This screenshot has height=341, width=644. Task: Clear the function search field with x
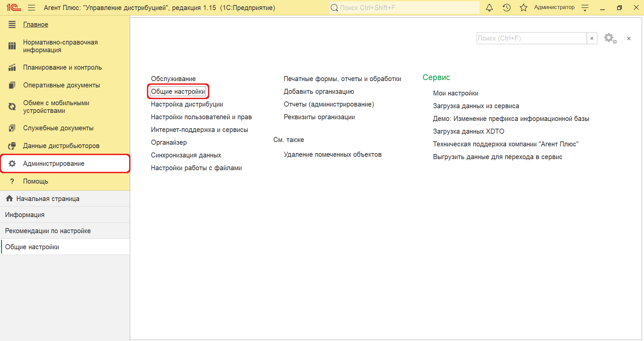coord(592,38)
